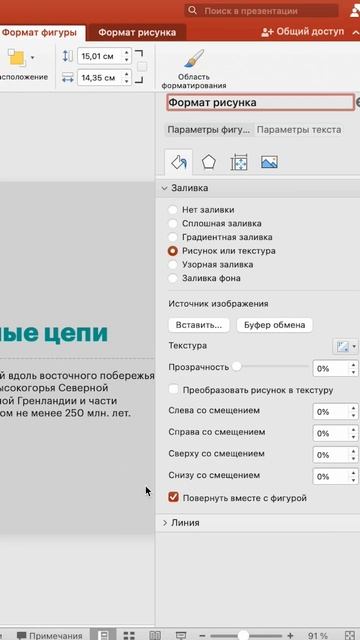
Task: Open the Fill & Line icon tab
Action: [179, 163]
